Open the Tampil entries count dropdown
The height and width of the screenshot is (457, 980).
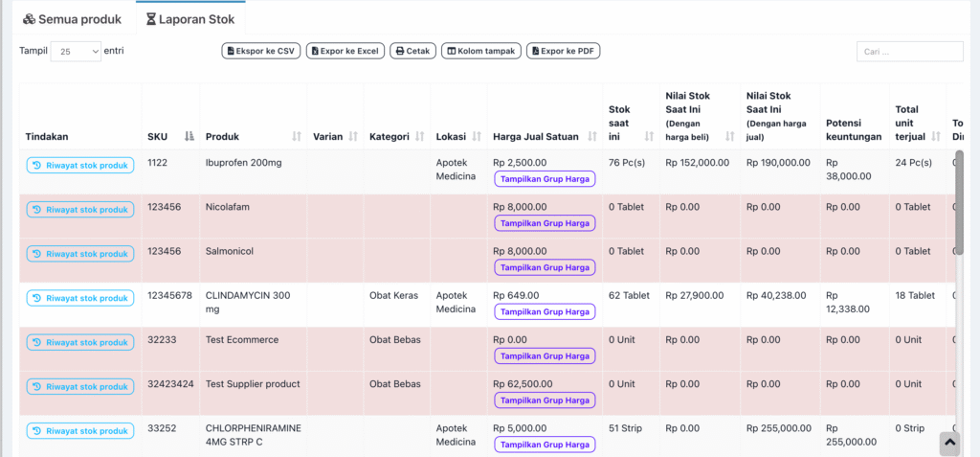tap(76, 52)
